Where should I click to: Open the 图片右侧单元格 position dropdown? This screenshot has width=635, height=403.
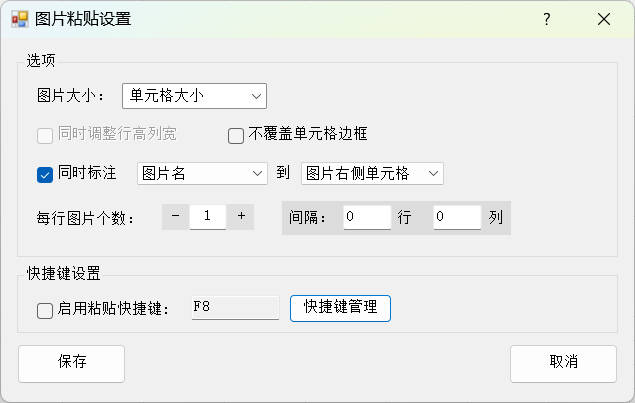coord(372,174)
